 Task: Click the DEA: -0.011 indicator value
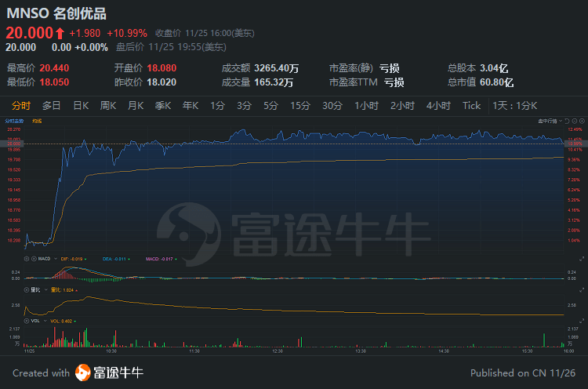click(x=114, y=259)
